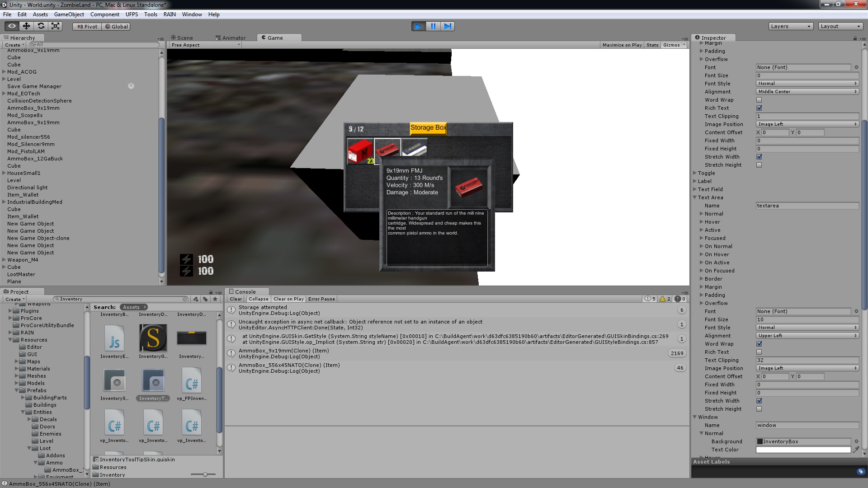Image resolution: width=868 pixels, height=488 pixels.
Task: Switch to the Animator tab
Action: point(231,38)
